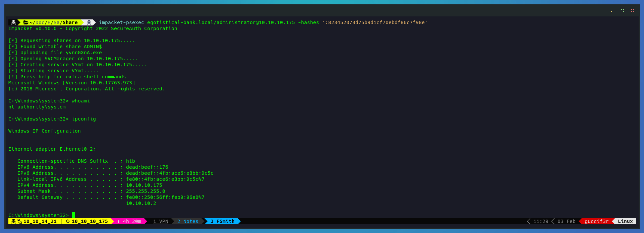This screenshot has width=644, height=233.
Task: Click the Starting service VYmt line
Action: (53, 71)
